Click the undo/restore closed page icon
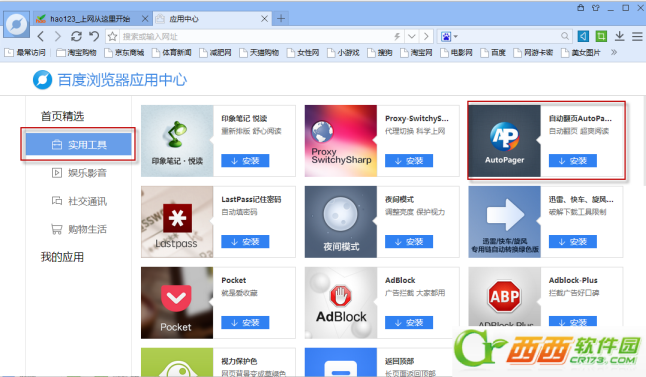Image resolution: width=646 pixels, height=377 pixels. tap(94, 36)
